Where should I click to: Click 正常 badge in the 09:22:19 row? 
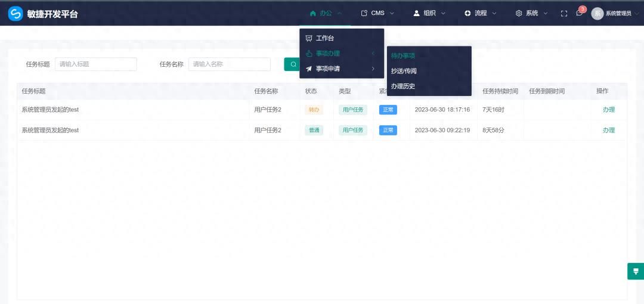(388, 130)
